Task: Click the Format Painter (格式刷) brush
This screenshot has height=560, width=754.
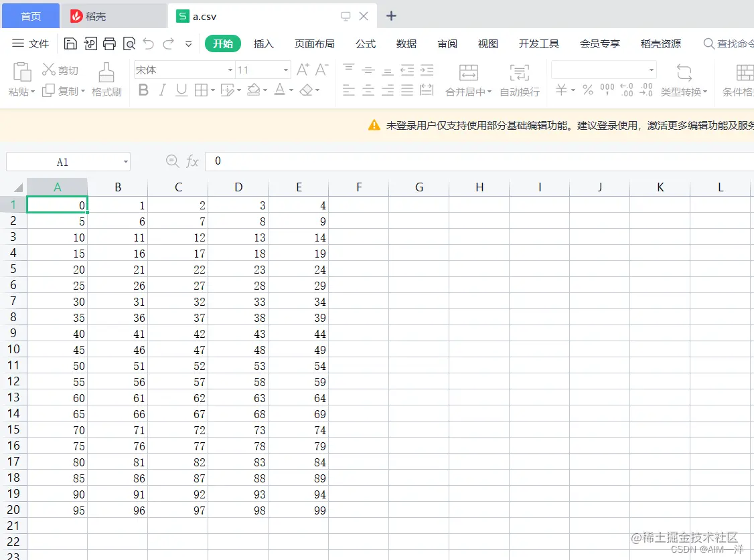Action: (106, 79)
